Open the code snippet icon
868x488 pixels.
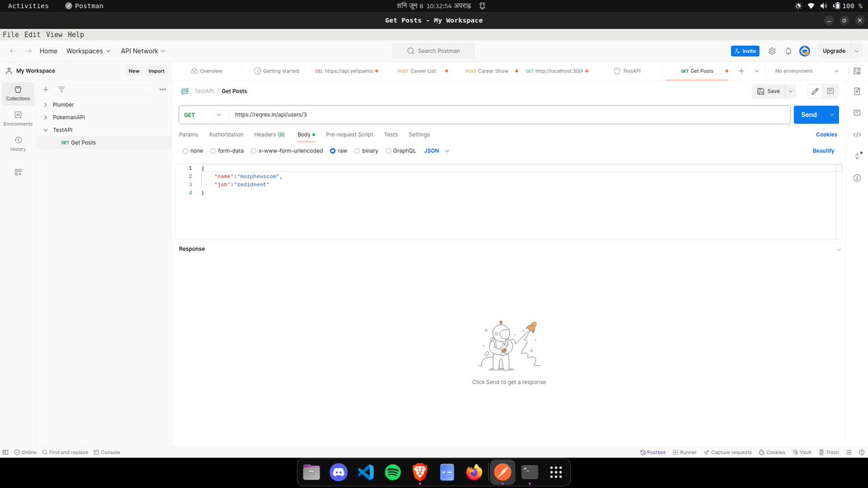pyautogui.click(x=857, y=134)
